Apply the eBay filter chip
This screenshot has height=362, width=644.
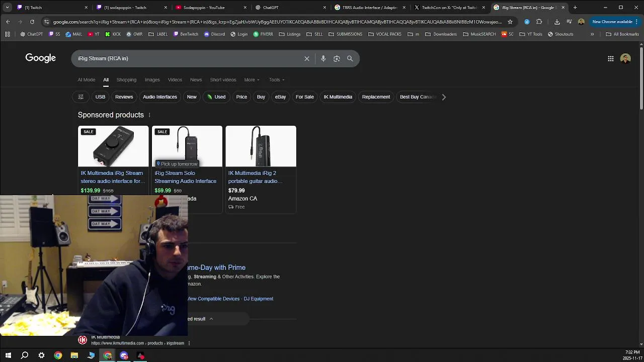click(280, 97)
